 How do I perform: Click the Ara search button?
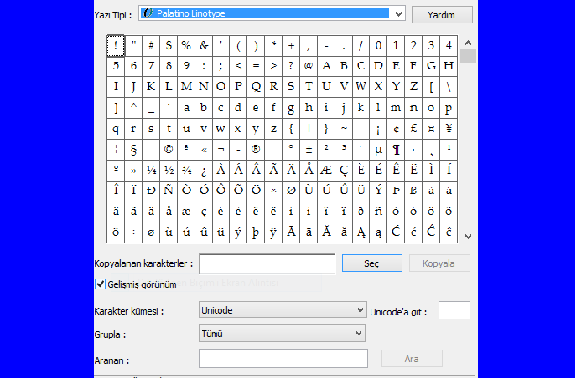412,359
